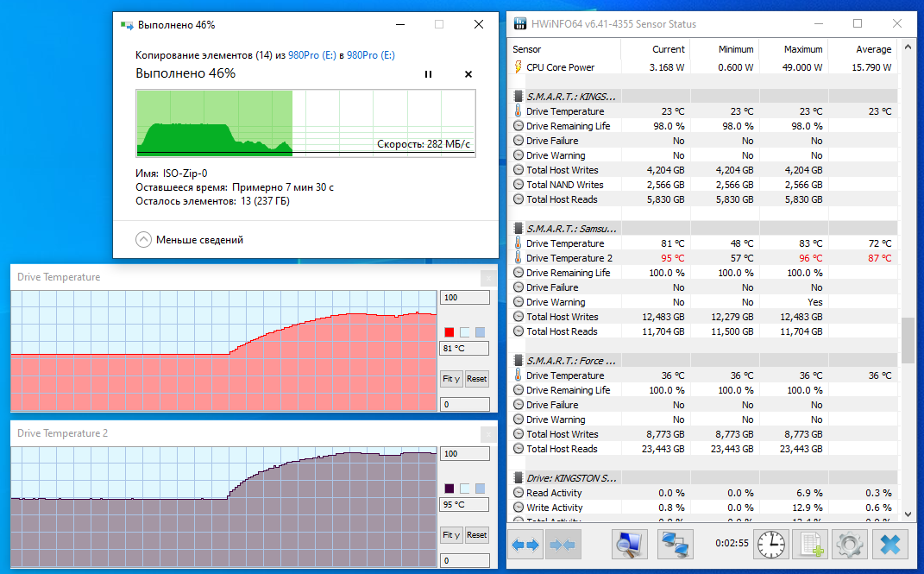Image resolution: width=924 pixels, height=574 pixels.
Task: Click the Samsung Drive Temperature thermometer icon
Action: [x=518, y=243]
